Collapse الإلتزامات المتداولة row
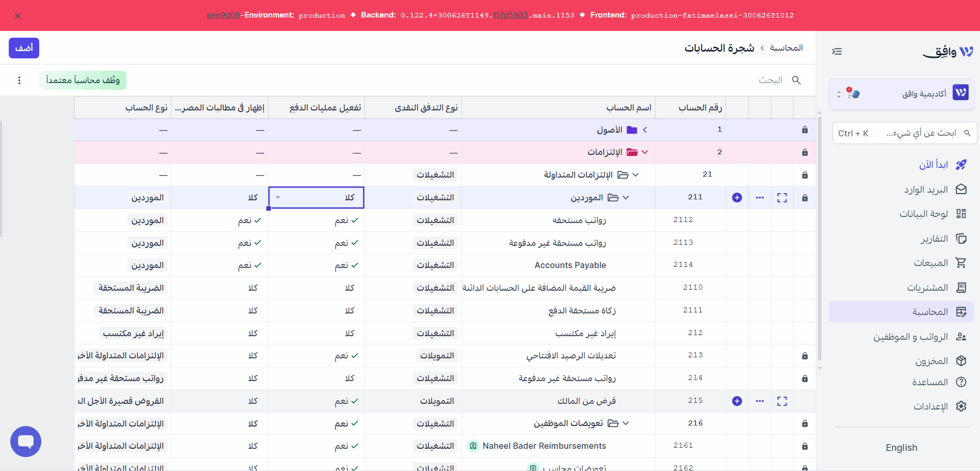980x471 pixels. click(636, 175)
